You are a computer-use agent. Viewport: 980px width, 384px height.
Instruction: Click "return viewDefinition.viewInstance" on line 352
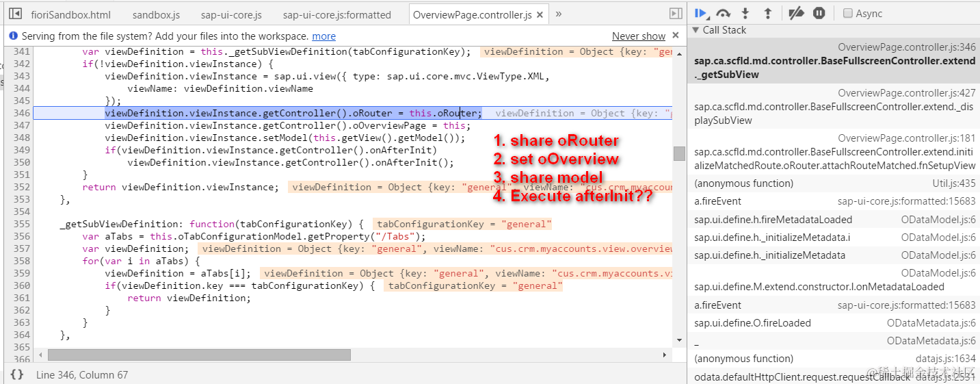point(179,187)
